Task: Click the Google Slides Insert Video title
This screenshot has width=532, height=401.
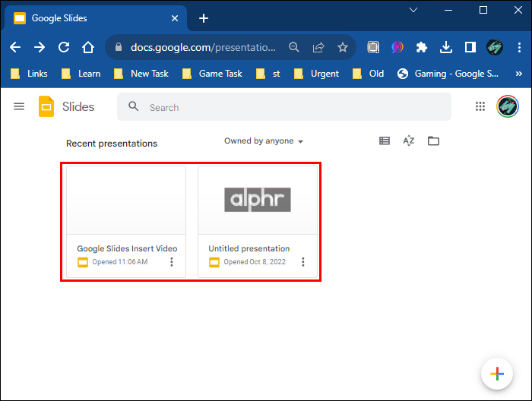Action: [127, 248]
